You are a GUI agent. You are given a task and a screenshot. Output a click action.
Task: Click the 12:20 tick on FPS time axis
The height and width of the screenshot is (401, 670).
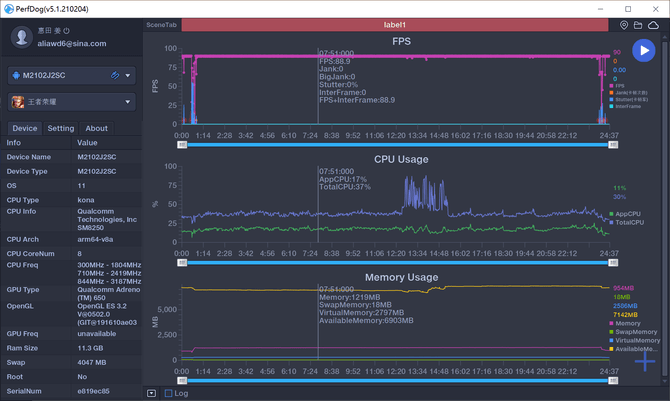click(x=396, y=136)
